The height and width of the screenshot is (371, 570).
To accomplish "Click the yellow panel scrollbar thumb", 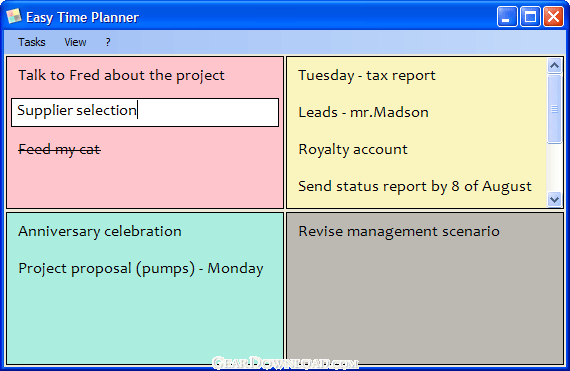I will pos(554,109).
